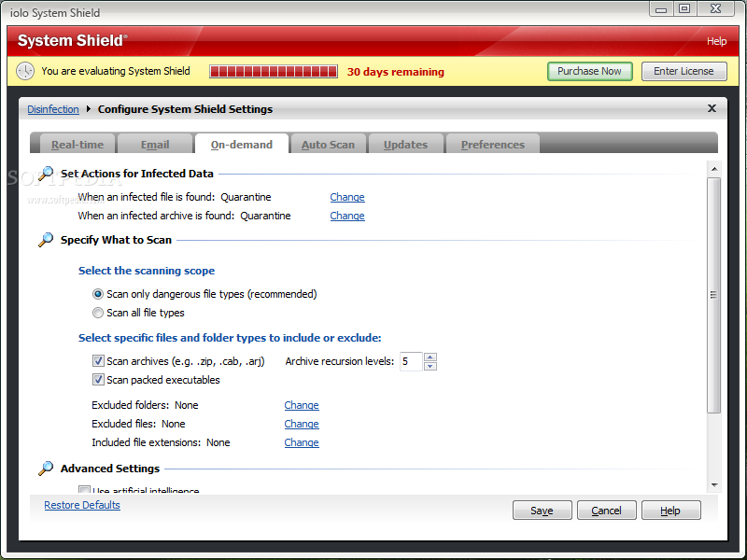Change Excluded files setting
Image resolution: width=747 pixels, height=560 pixels.
(x=302, y=424)
